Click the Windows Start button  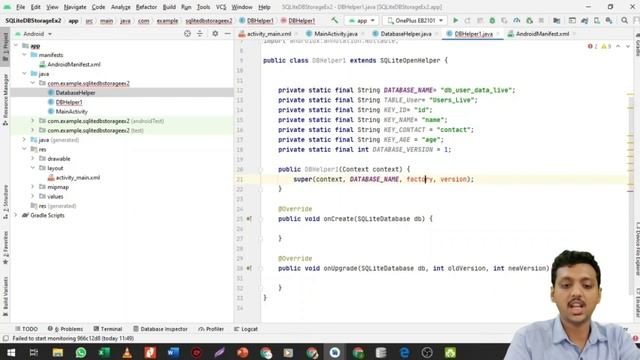(11, 352)
